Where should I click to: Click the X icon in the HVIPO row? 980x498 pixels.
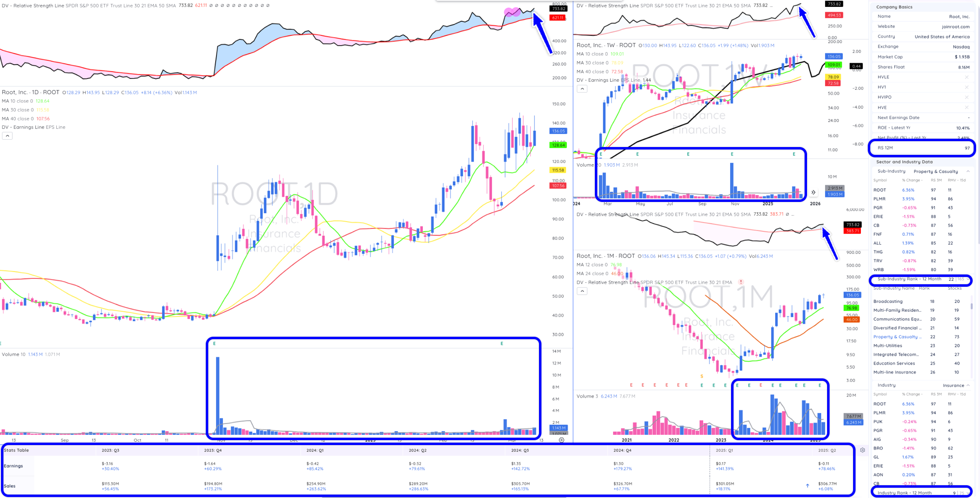pos(966,97)
